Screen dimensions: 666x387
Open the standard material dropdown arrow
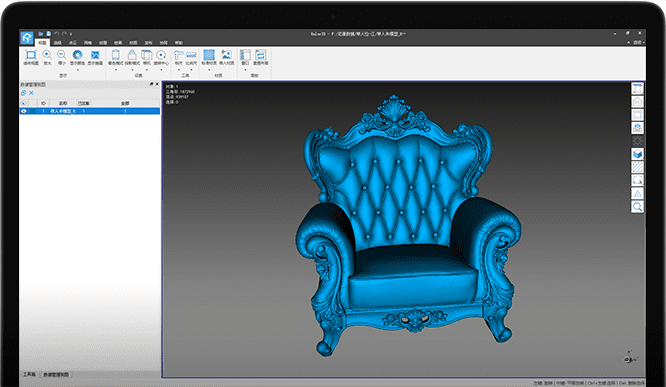pyautogui.click(x=209, y=69)
